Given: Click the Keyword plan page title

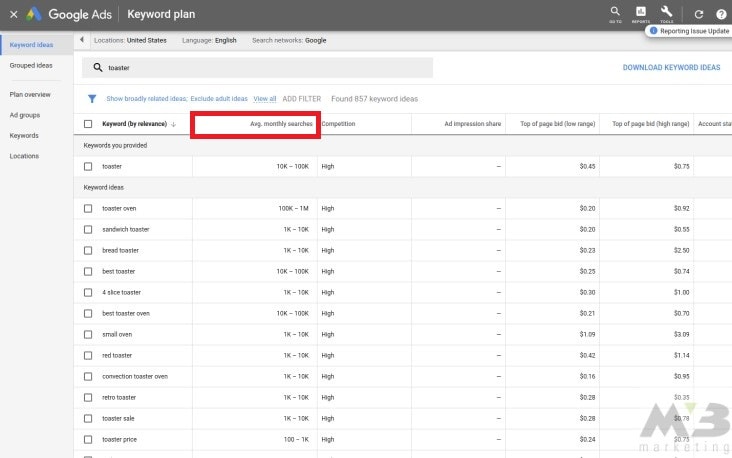Looking at the screenshot, I should (x=161, y=14).
